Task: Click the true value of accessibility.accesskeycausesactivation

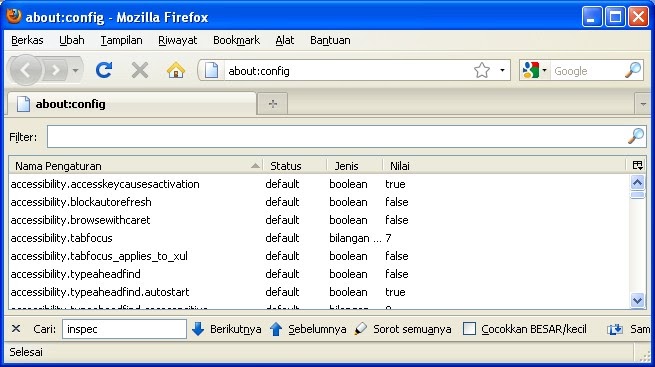Action: click(x=395, y=184)
